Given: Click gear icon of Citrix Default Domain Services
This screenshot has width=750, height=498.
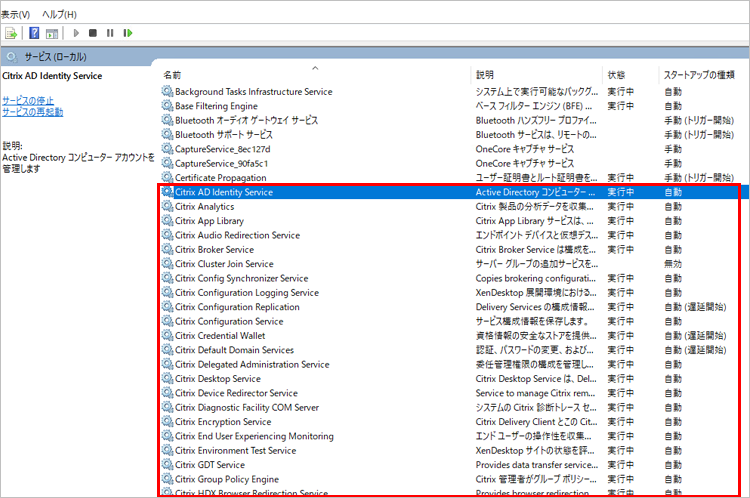Looking at the screenshot, I should point(167,349).
